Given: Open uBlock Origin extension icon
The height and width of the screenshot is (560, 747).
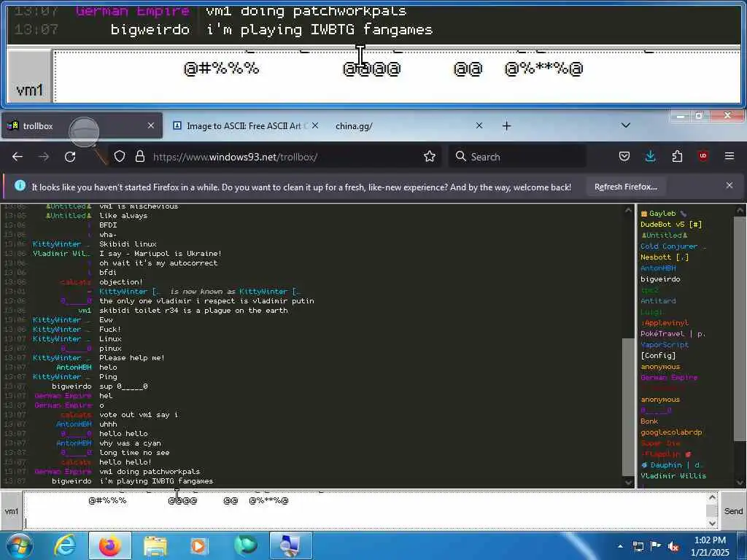Looking at the screenshot, I should click(x=703, y=156).
